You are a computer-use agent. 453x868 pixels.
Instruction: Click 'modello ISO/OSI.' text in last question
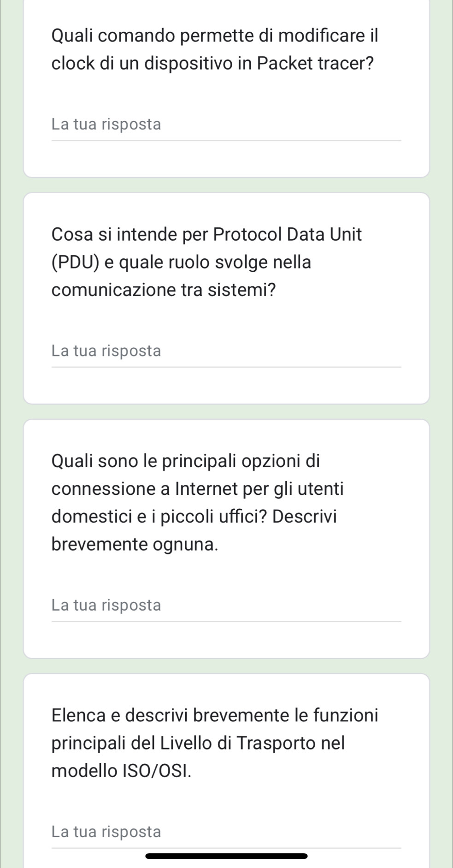[x=121, y=771]
